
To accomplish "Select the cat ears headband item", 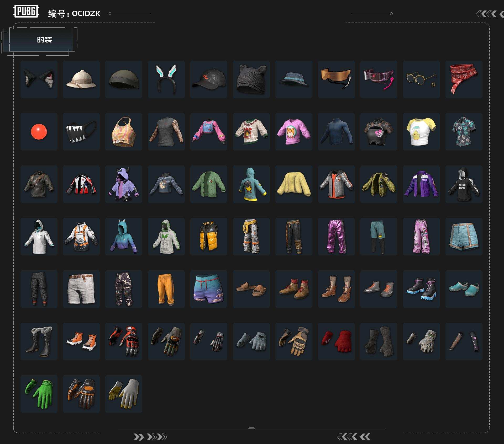I will point(39,79).
